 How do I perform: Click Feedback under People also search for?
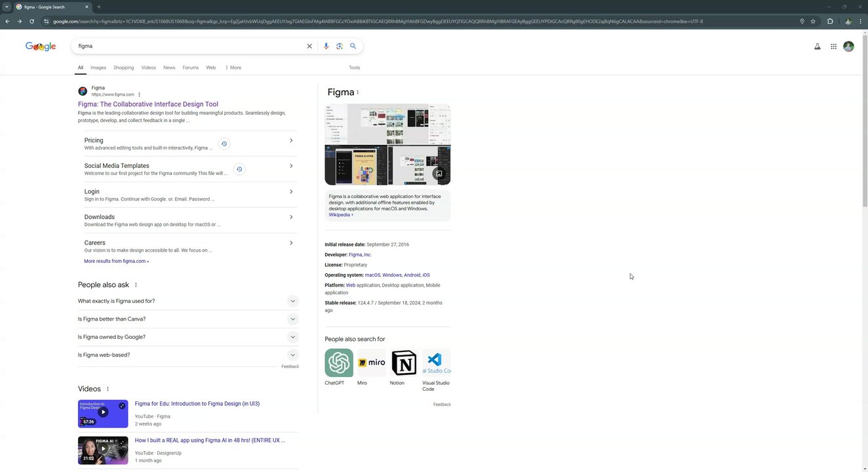pyautogui.click(x=442, y=404)
